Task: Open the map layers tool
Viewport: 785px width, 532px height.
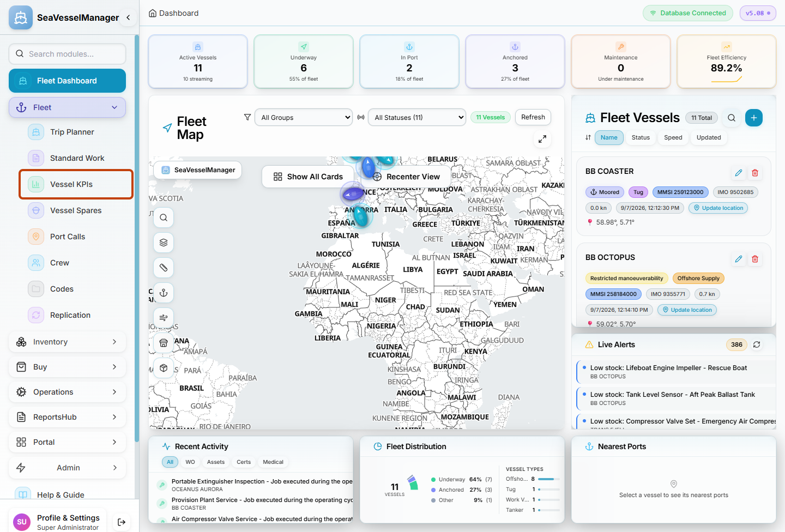Action: (x=164, y=243)
